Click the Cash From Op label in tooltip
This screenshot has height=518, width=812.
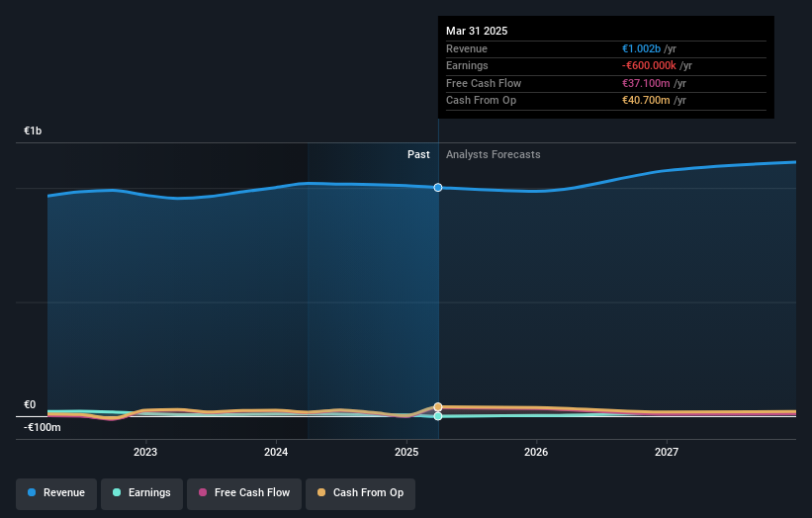pyautogui.click(x=481, y=101)
